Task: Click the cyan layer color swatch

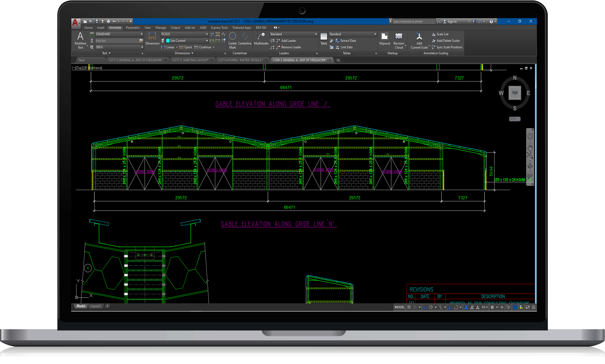Action: 168,41
